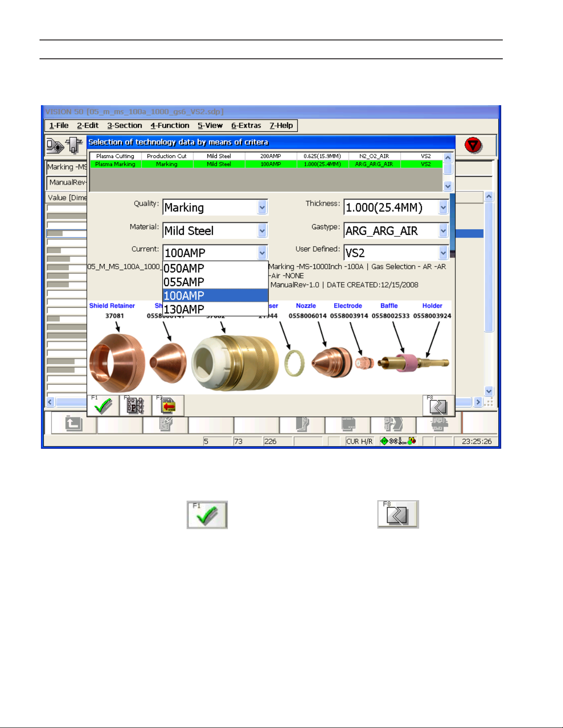Collapse the Current dropdown arrow
The height and width of the screenshot is (728, 563).
coord(262,253)
